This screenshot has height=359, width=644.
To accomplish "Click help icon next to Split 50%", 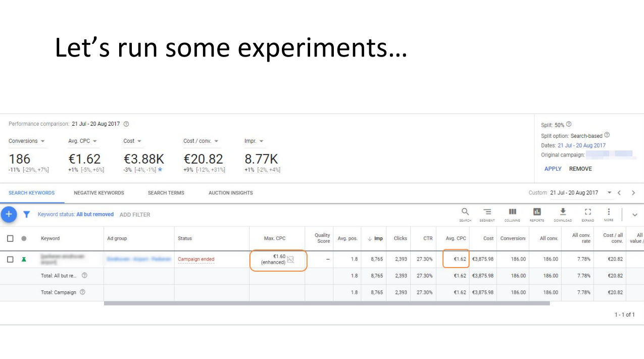I will click(x=568, y=125).
